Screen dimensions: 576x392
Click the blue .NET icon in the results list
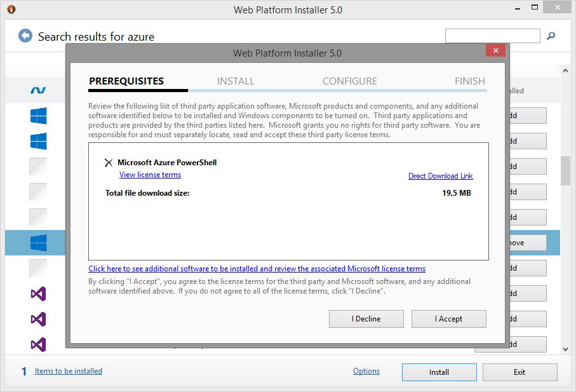(x=38, y=90)
